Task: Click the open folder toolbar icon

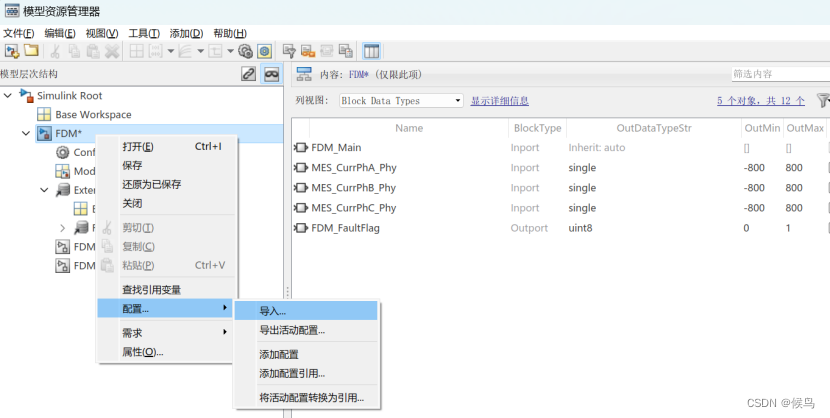Action: point(32,51)
